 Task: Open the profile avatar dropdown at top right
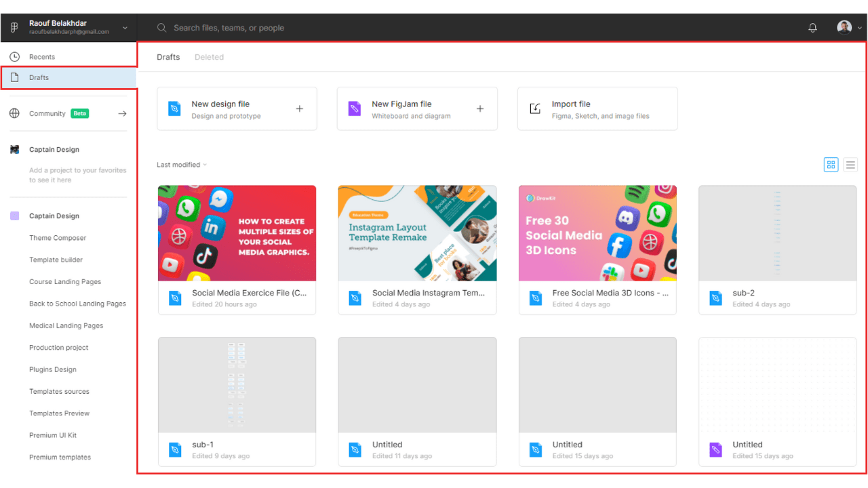tap(843, 27)
